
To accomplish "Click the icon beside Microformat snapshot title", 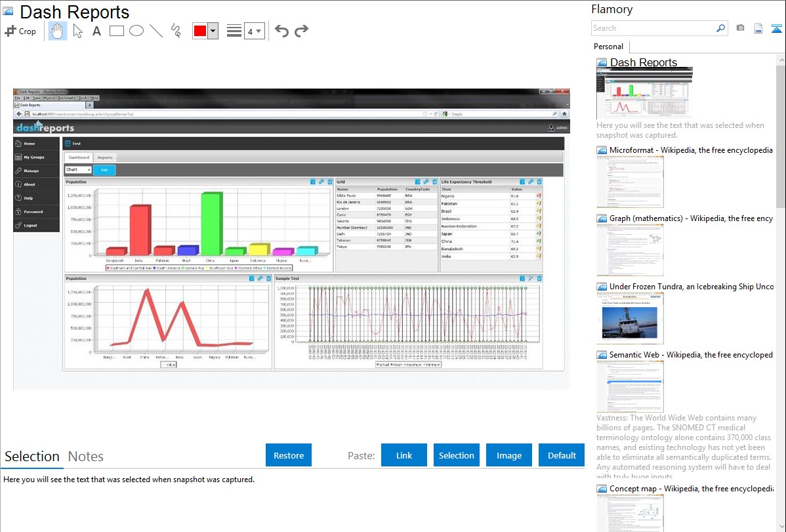I will click(602, 150).
